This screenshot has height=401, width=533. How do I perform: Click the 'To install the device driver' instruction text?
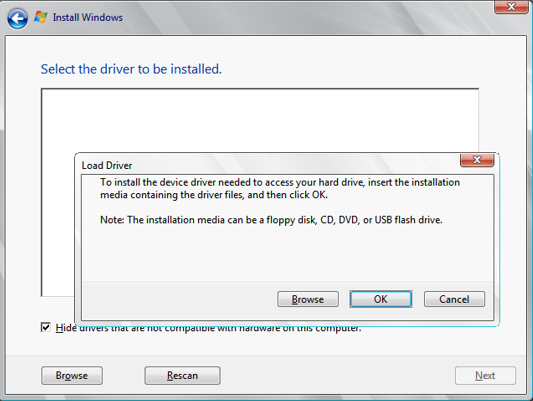(x=280, y=189)
